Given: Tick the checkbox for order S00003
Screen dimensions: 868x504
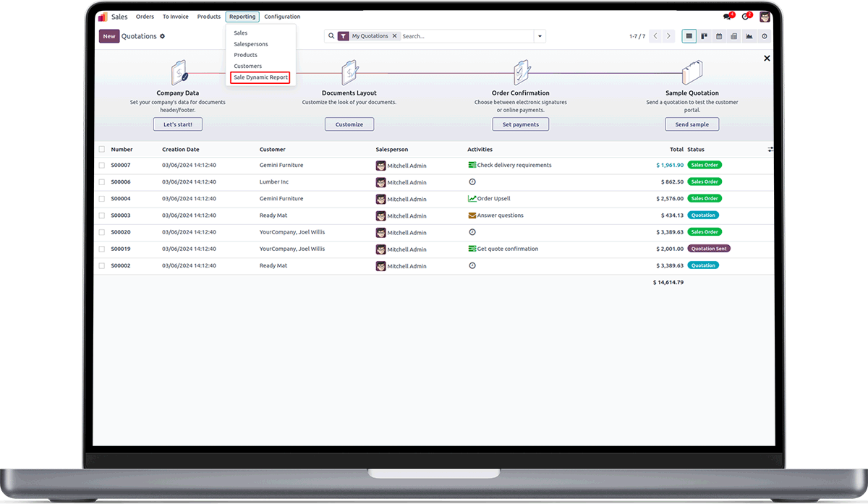Looking at the screenshot, I should [102, 215].
